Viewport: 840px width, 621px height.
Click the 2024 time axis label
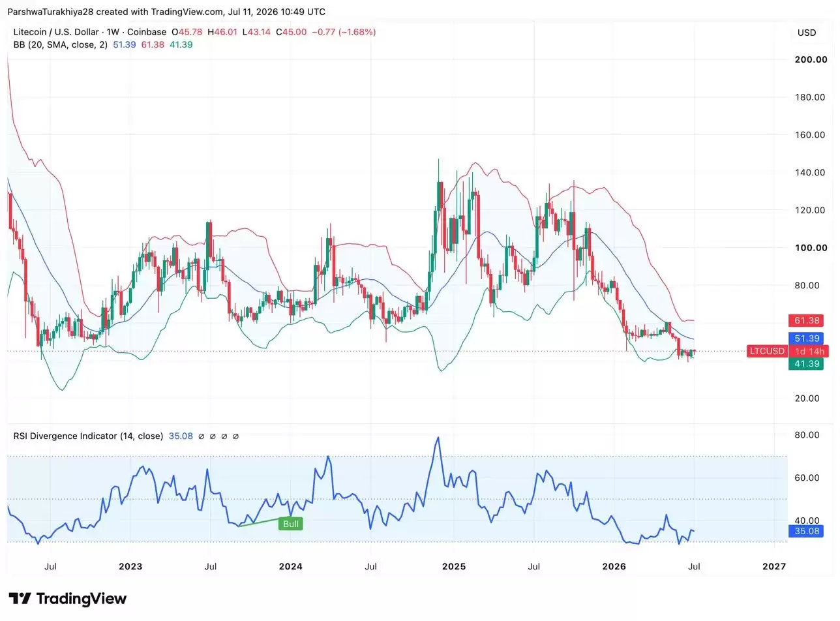pyautogui.click(x=290, y=566)
